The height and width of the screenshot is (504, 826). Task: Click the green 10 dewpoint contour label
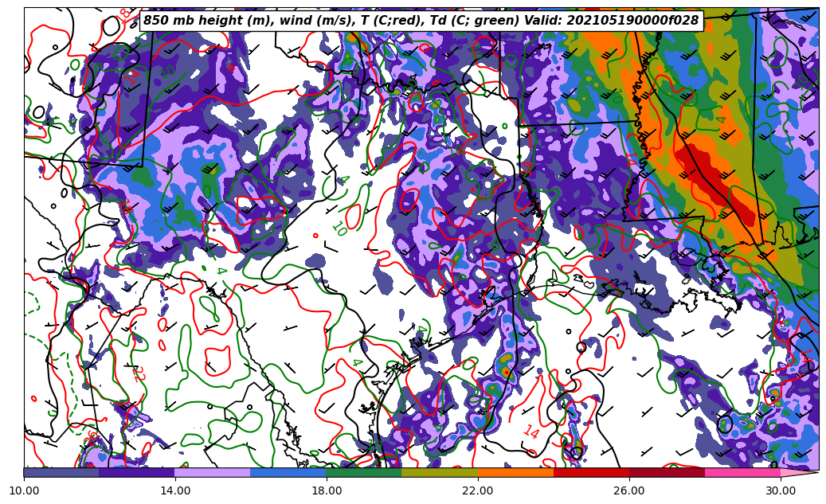(x=339, y=229)
